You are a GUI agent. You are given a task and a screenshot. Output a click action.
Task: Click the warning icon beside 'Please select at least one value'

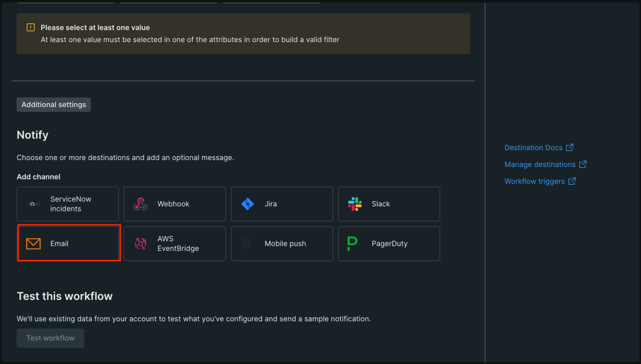click(x=30, y=28)
